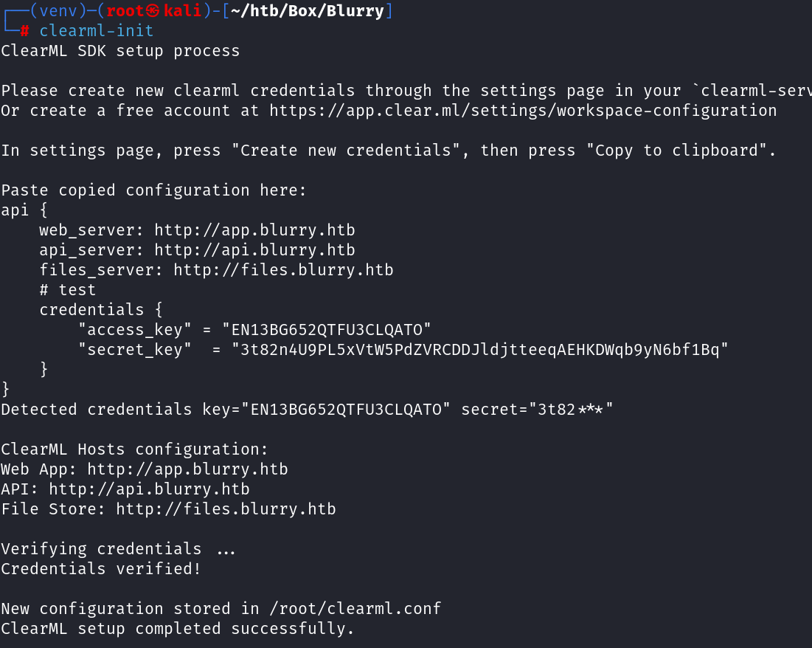This screenshot has height=648, width=812.
Task: Click the Kali skull icon in the prompt
Action: 153,11
